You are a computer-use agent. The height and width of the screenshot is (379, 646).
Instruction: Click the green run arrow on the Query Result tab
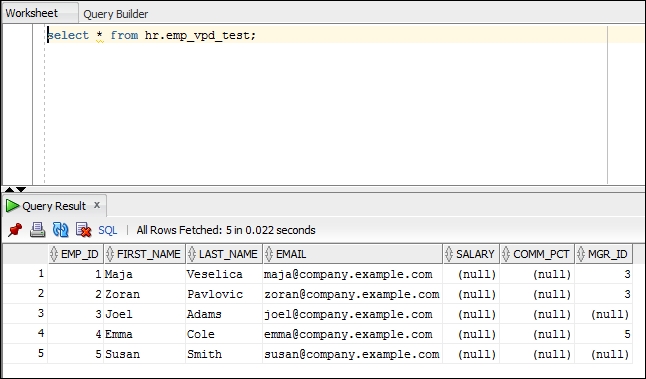[12, 206]
